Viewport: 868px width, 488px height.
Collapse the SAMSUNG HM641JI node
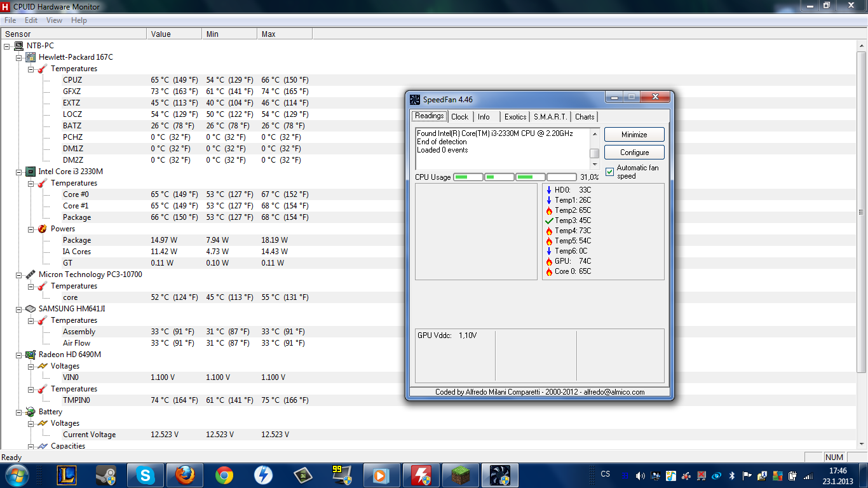point(18,309)
